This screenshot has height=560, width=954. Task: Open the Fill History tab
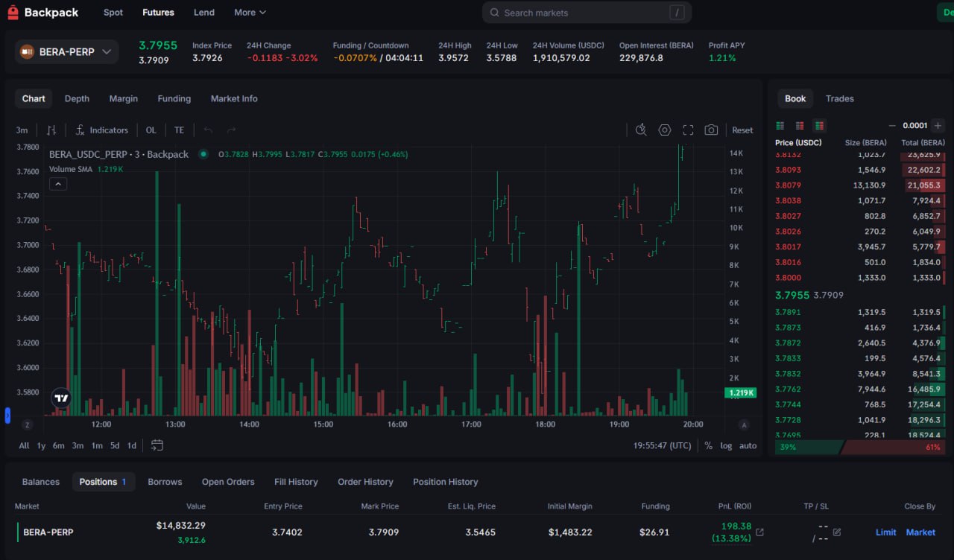(296, 482)
